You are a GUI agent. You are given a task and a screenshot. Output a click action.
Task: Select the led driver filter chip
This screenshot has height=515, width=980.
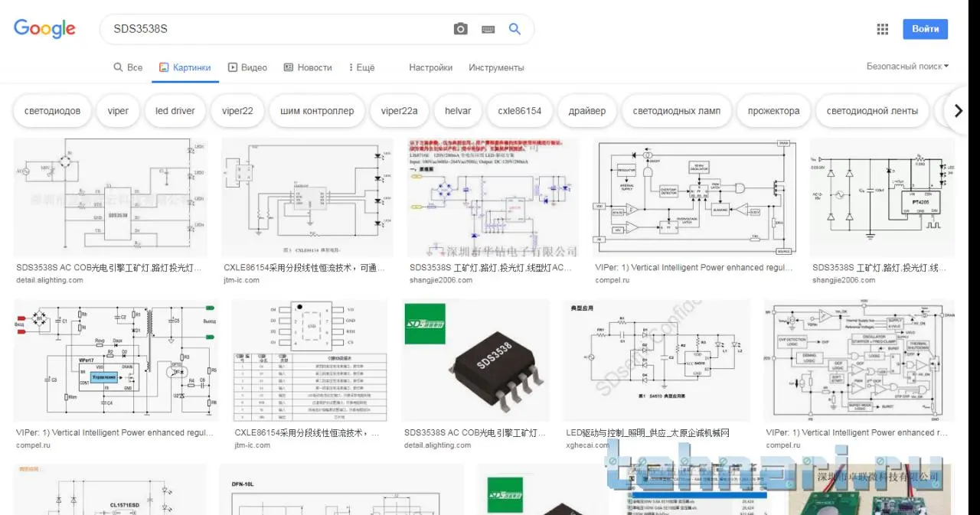coord(175,111)
